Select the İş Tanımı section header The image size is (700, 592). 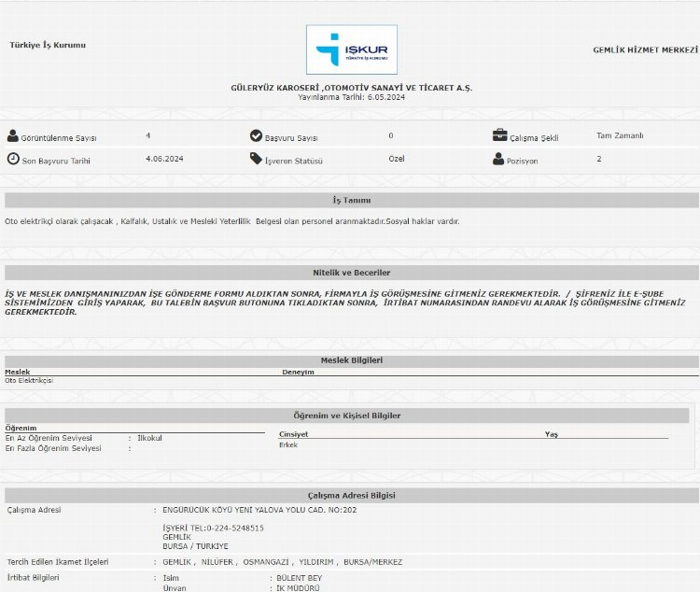pyautogui.click(x=351, y=201)
